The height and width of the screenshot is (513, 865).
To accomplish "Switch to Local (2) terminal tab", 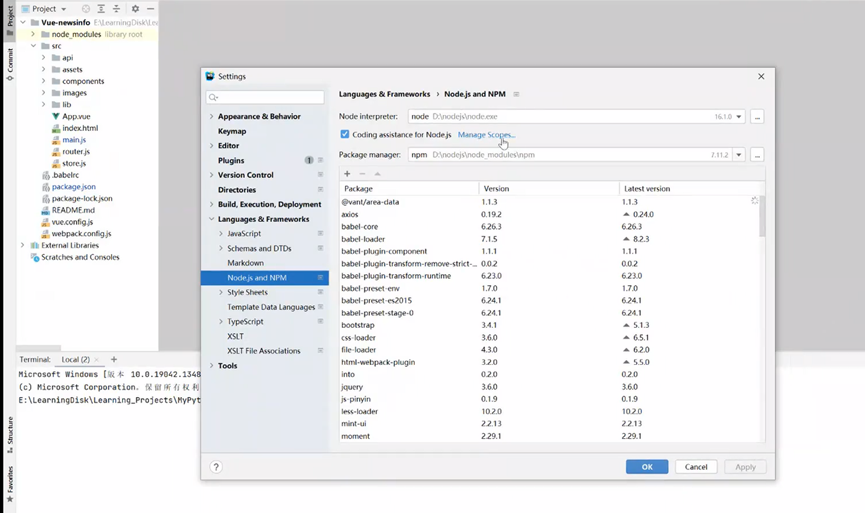I will pos(76,360).
